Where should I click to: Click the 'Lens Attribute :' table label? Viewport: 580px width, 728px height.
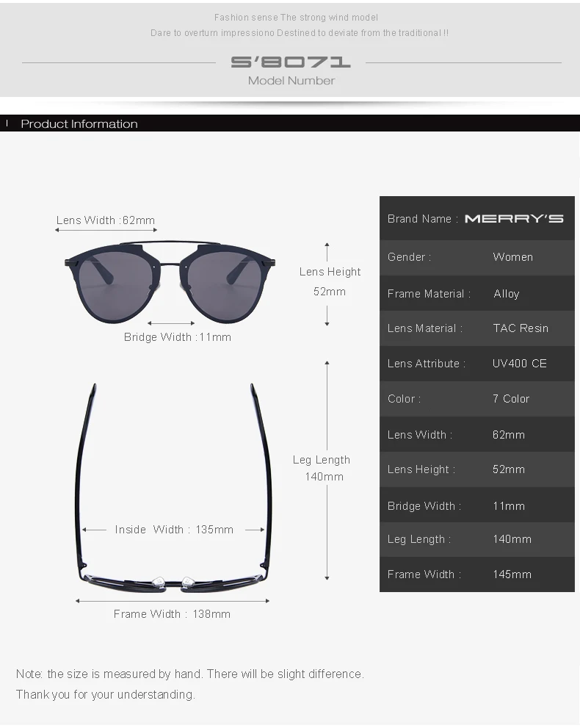pos(427,364)
